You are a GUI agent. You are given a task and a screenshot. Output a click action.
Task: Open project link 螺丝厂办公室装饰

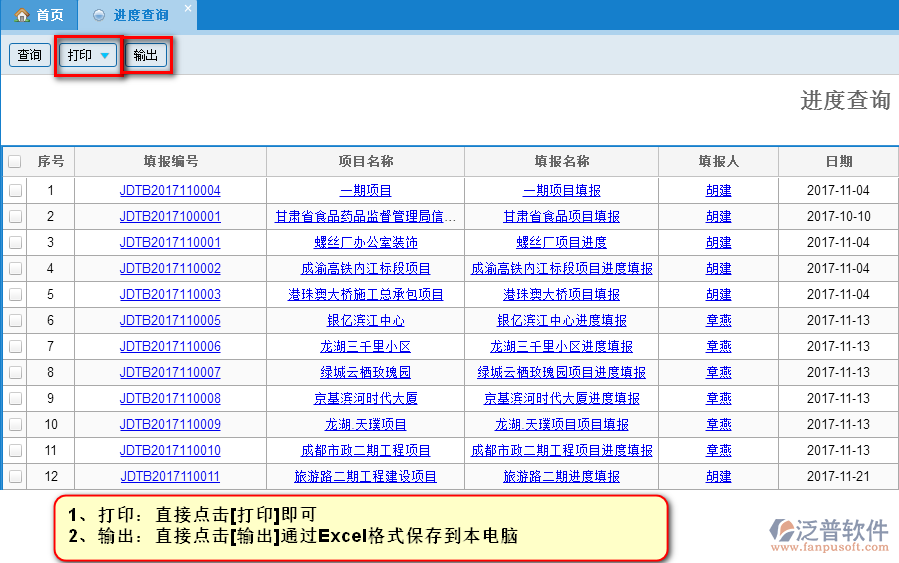pyautogui.click(x=366, y=242)
